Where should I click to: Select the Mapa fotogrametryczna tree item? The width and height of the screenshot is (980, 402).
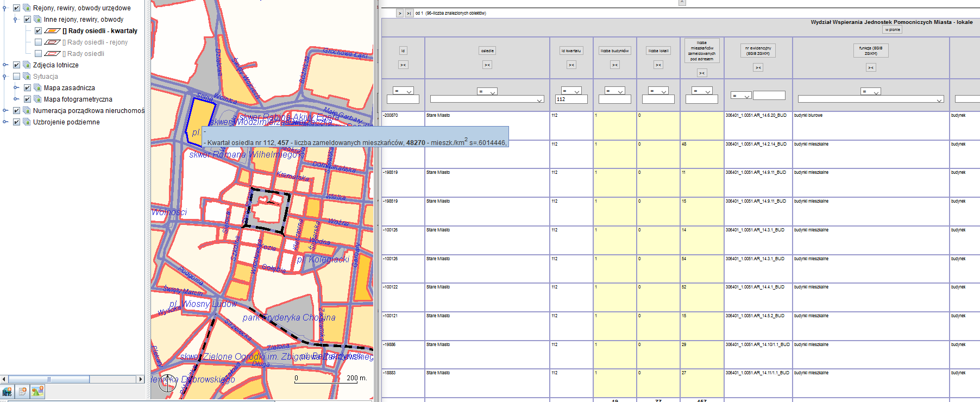tap(78, 99)
